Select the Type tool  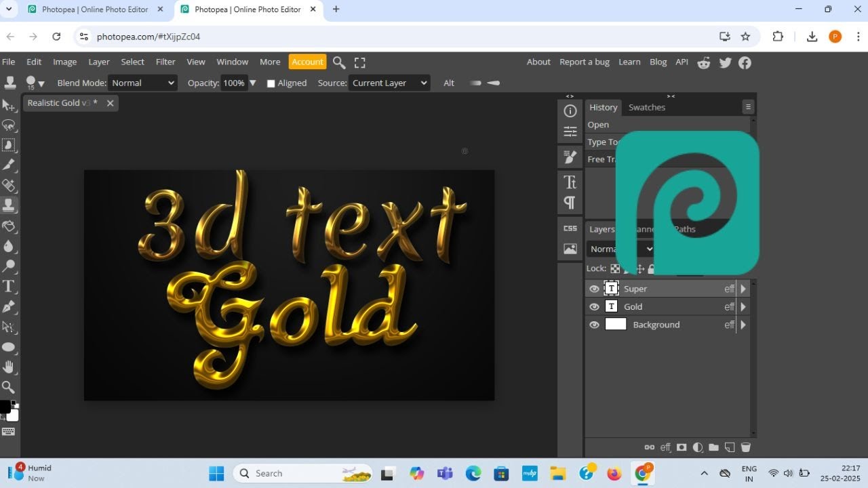click(x=9, y=286)
